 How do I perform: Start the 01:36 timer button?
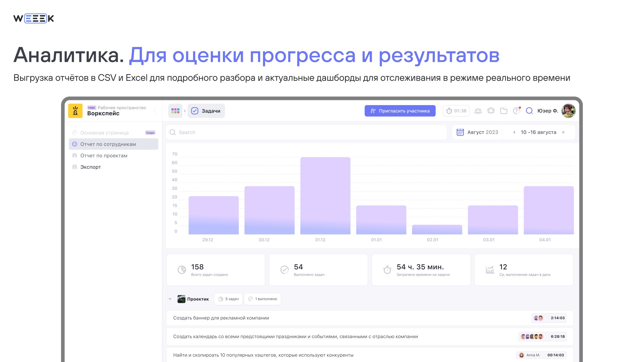[456, 111]
